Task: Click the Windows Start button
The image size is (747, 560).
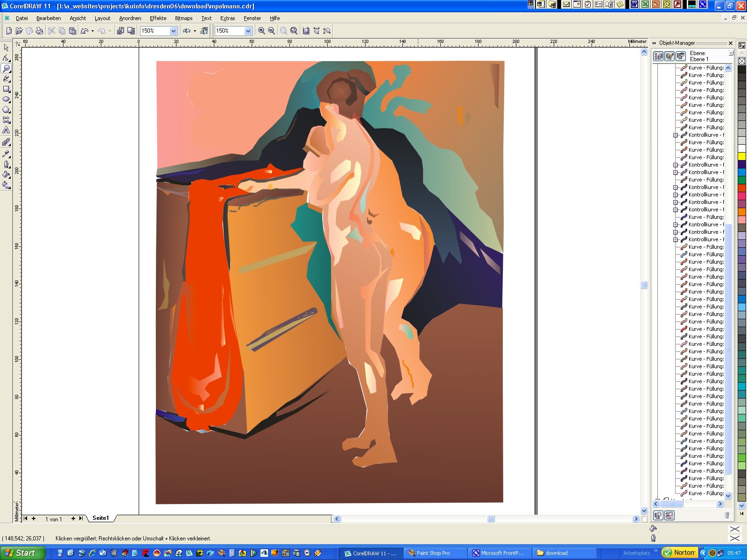Action: pos(22,553)
